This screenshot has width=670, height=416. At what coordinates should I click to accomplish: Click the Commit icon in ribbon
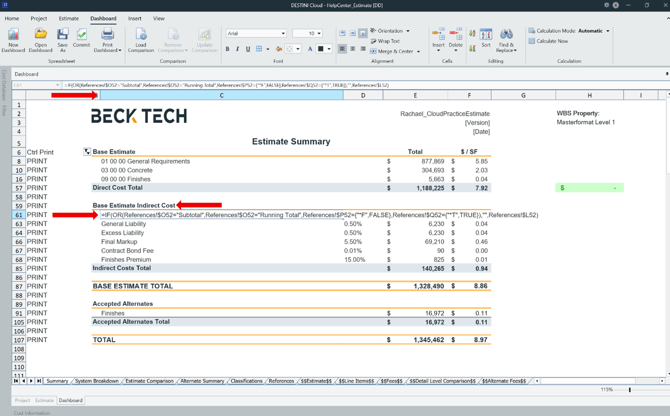coord(82,36)
